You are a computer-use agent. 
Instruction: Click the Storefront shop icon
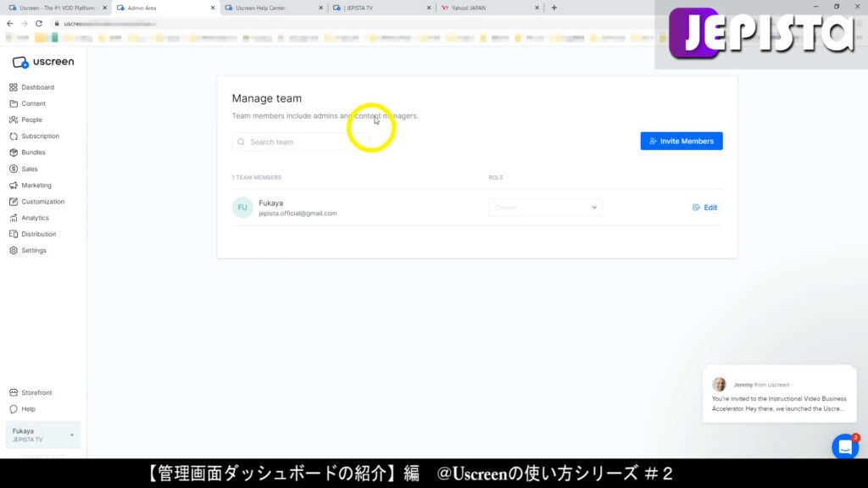click(14, 393)
